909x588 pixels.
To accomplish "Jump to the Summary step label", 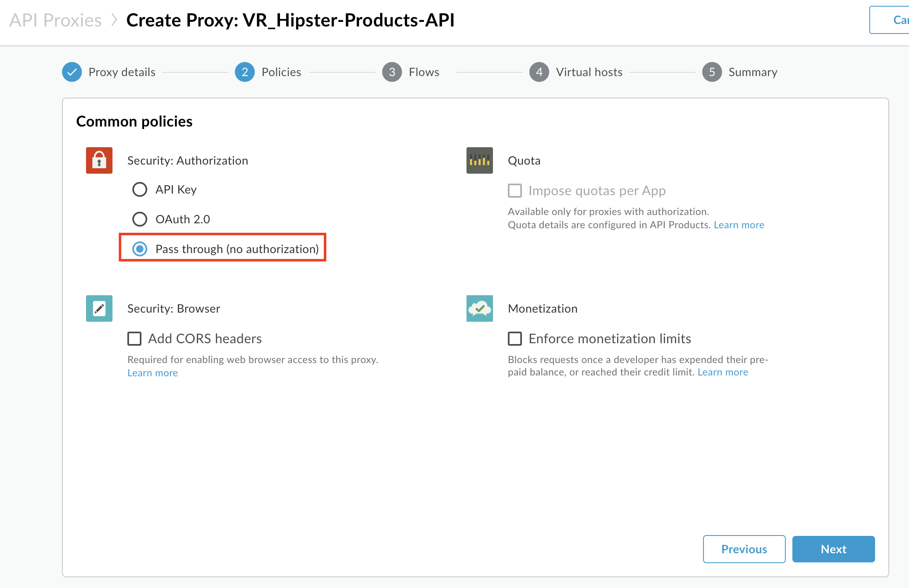I will pyautogui.click(x=753, y=72).
